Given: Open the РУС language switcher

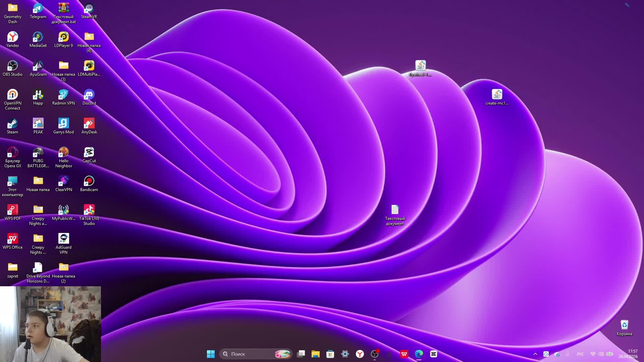Looking at the screenshot, I should tap(580, 354).
